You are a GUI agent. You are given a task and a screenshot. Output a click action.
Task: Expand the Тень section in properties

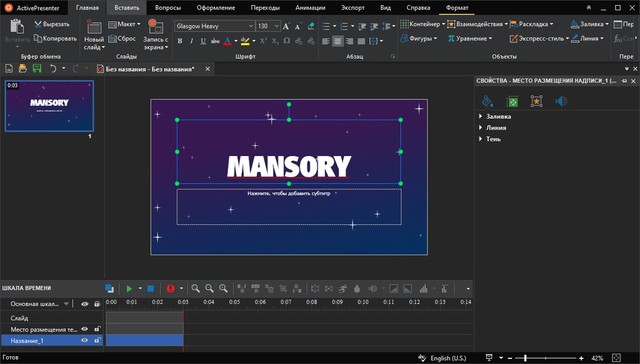(x=480, y=139)
